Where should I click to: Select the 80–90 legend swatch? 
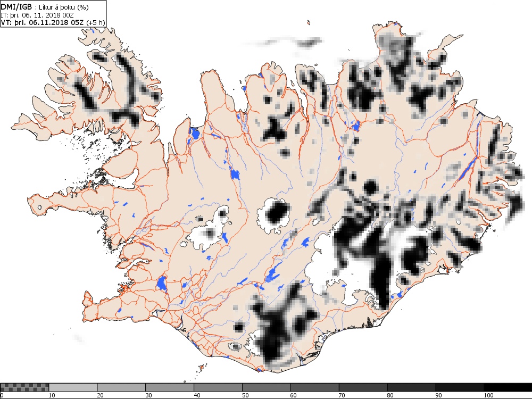tap(411, 387)
